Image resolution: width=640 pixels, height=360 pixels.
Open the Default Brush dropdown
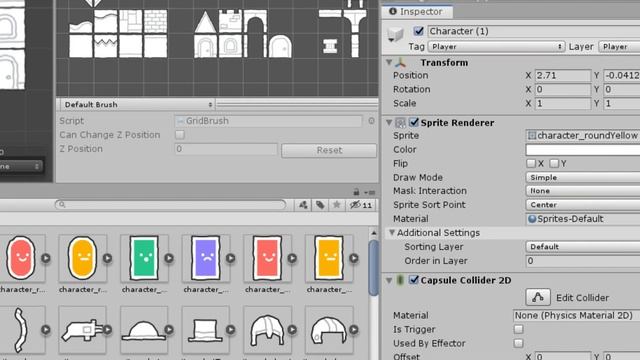[x=138, y=104]
